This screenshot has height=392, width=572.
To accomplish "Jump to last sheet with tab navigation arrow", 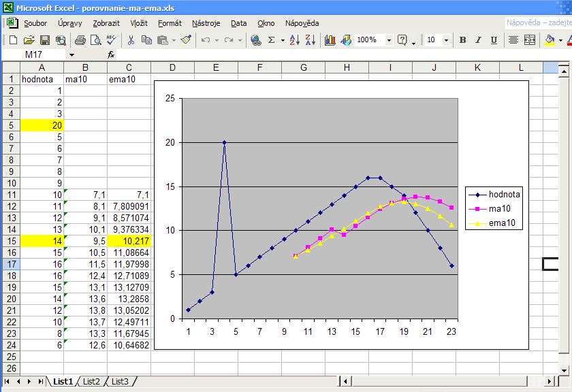I will click(x=40, y=381).
